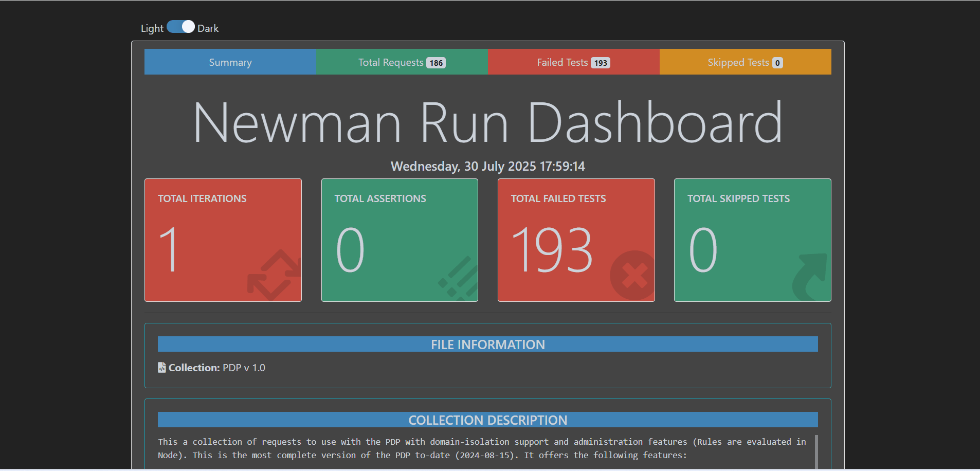Switch to the Total Requests tab
The image size is (980, 471).
click(x=391, y=62)
